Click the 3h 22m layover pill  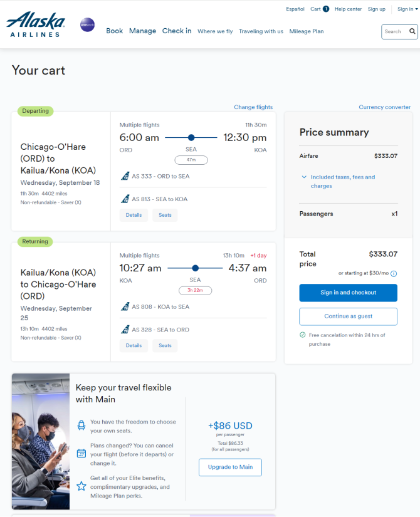click(x=195, y=291)
